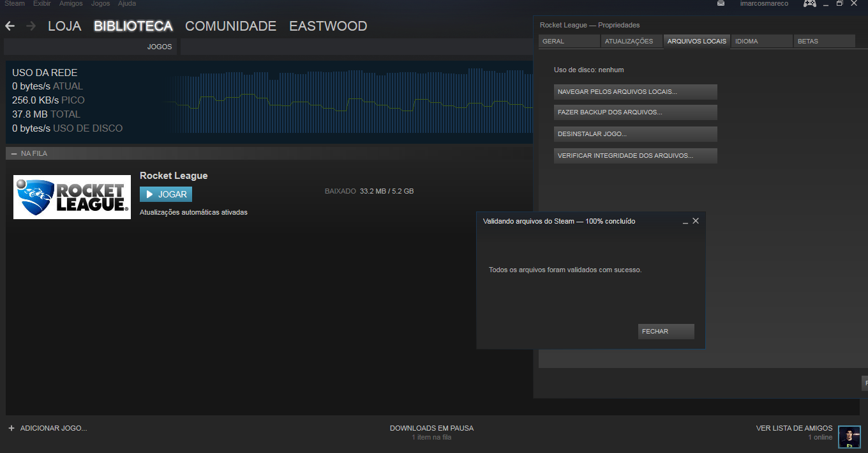Select ARQUIVOS LOCAIS tab
Image resolution: width=868 pixels, height=453 pixels.
[697, 41]
